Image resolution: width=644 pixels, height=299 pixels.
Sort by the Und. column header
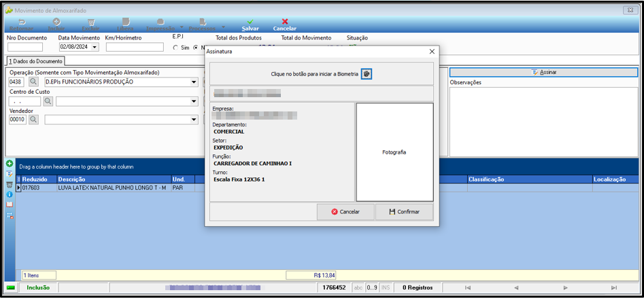tap(183, 179)
